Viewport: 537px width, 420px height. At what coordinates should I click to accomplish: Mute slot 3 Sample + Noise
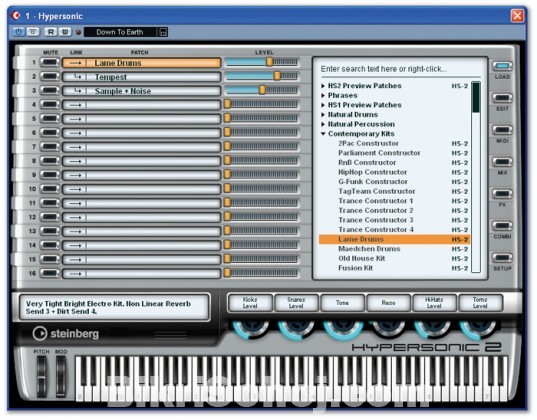pyautogui.click(x=50, y=91)
